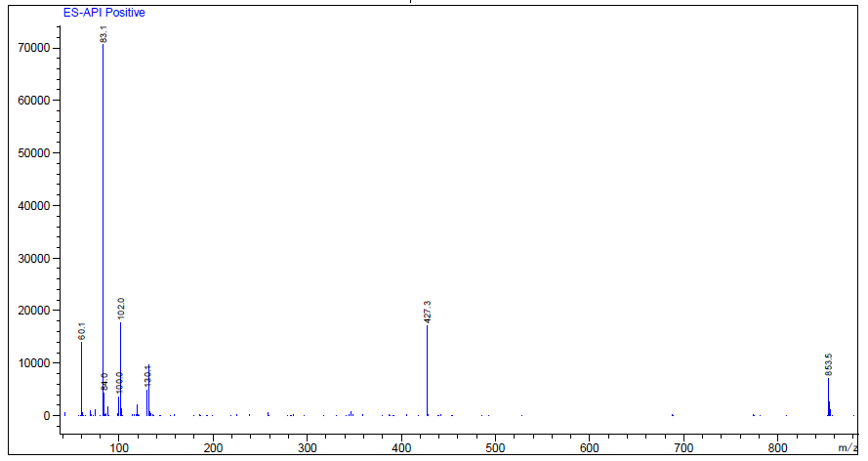
Task: Click the 200 x-axis tick label
Action: pos(213,447)
